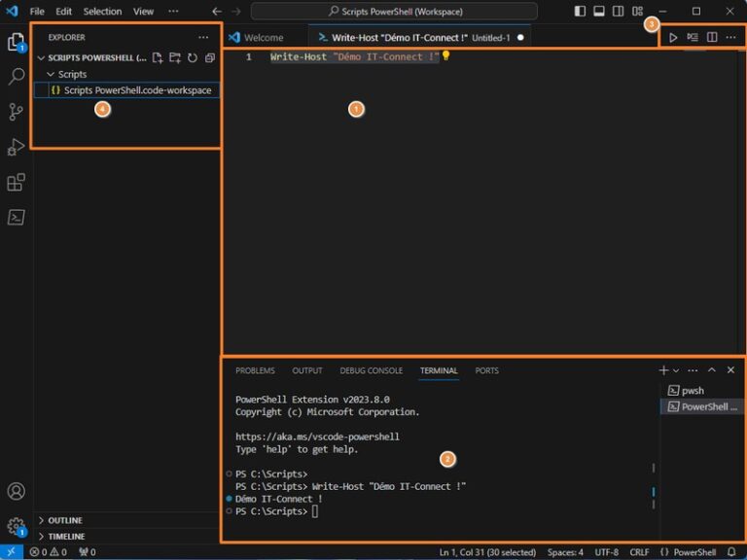Expand the Outline section

coord(65,520)
